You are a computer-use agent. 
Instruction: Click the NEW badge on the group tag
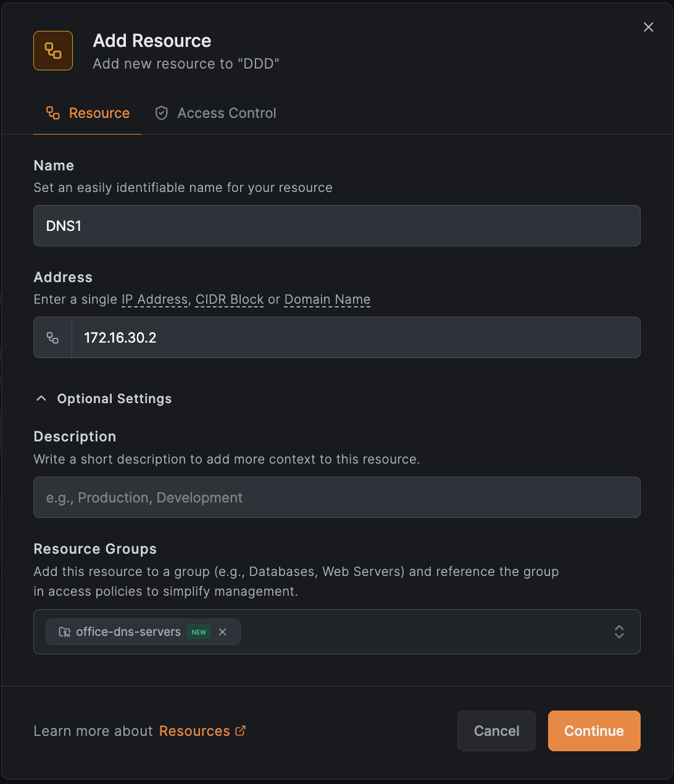pos(199,632)
